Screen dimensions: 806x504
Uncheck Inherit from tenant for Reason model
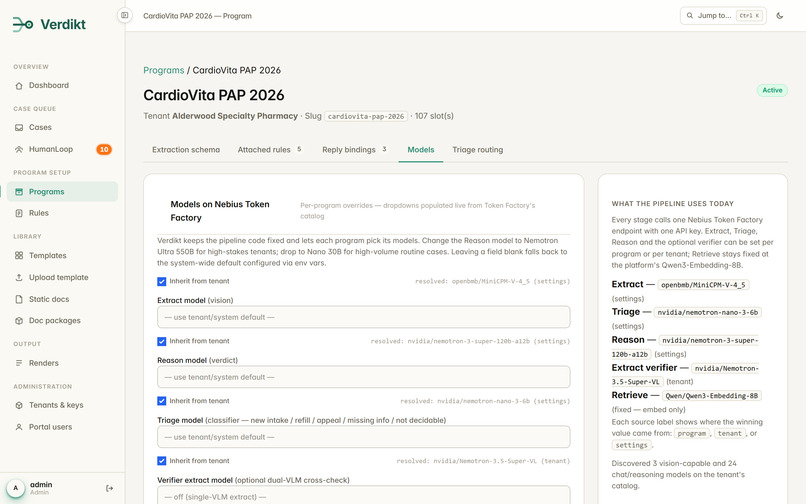click(x=161, y=341)
